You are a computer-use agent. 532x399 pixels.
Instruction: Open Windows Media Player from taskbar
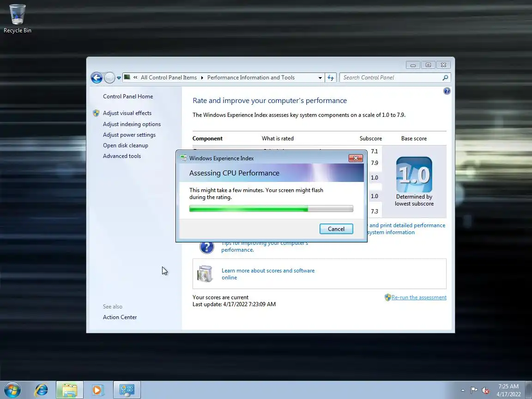pos(97,390)
